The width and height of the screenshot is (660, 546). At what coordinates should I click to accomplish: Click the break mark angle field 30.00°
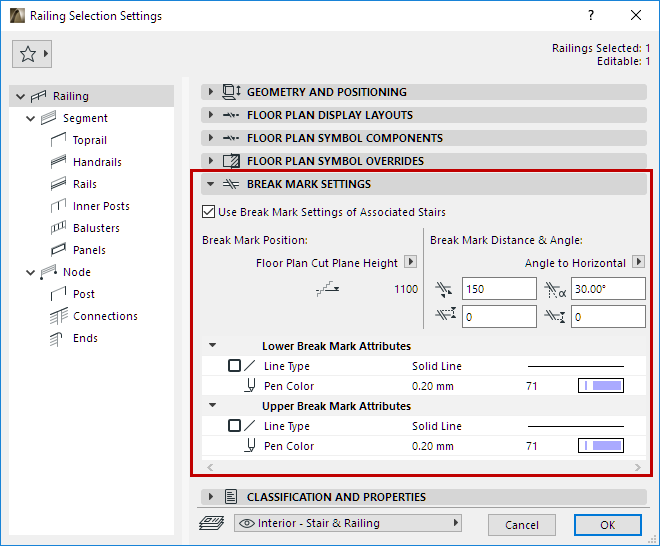[x=608, y=288]
